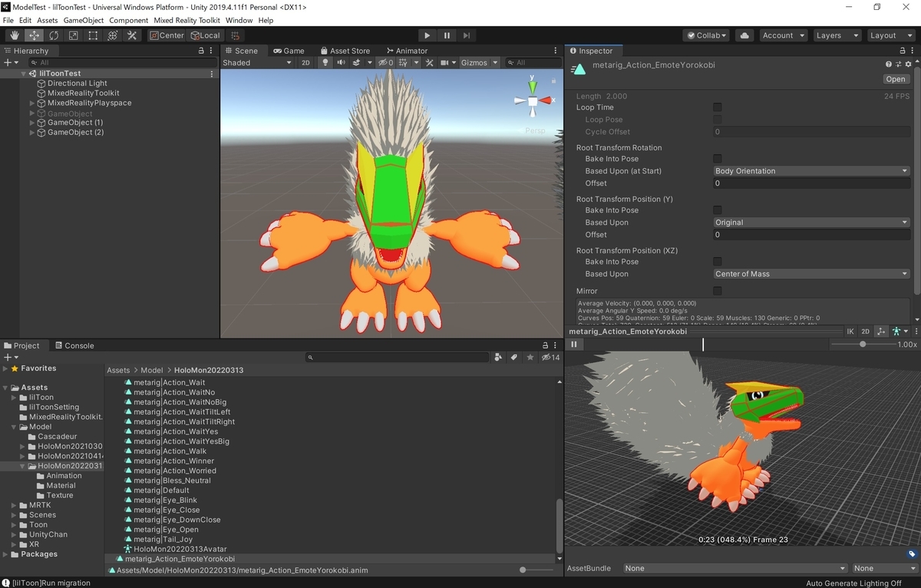Select the Move tool in the toolbar

35,35
